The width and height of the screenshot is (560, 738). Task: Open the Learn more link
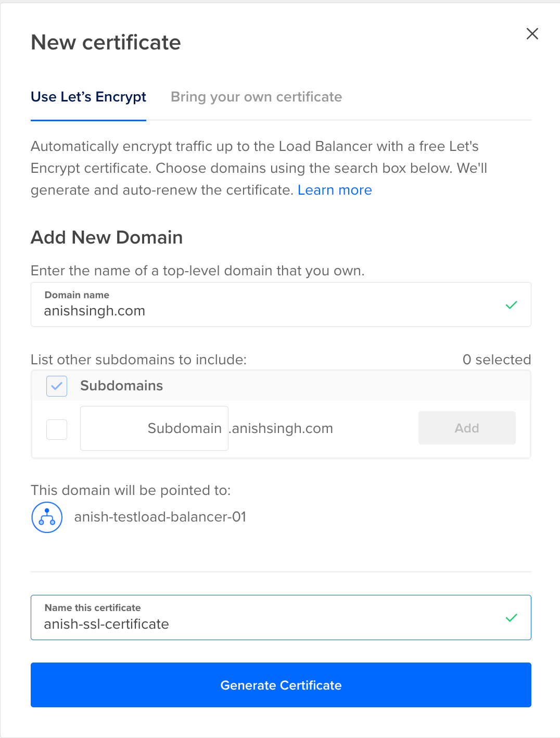(x=335, y=190)
